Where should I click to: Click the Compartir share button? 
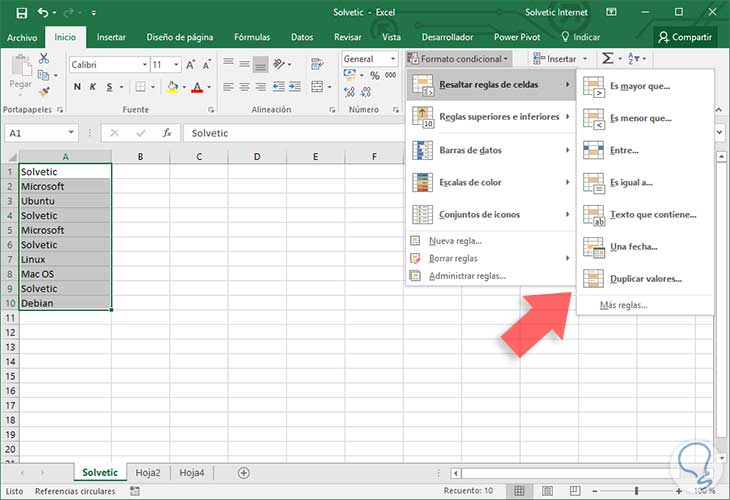[685, 37]
